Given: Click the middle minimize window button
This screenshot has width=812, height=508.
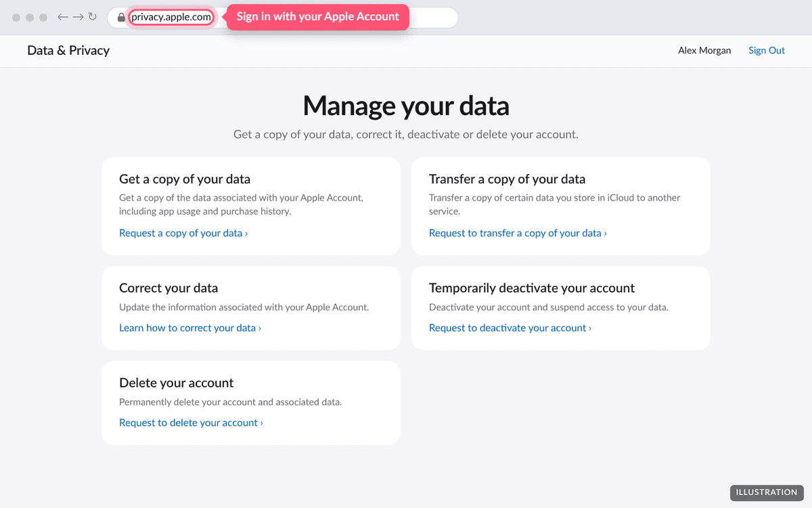Looking at the screenshot, I should point(30,17).
